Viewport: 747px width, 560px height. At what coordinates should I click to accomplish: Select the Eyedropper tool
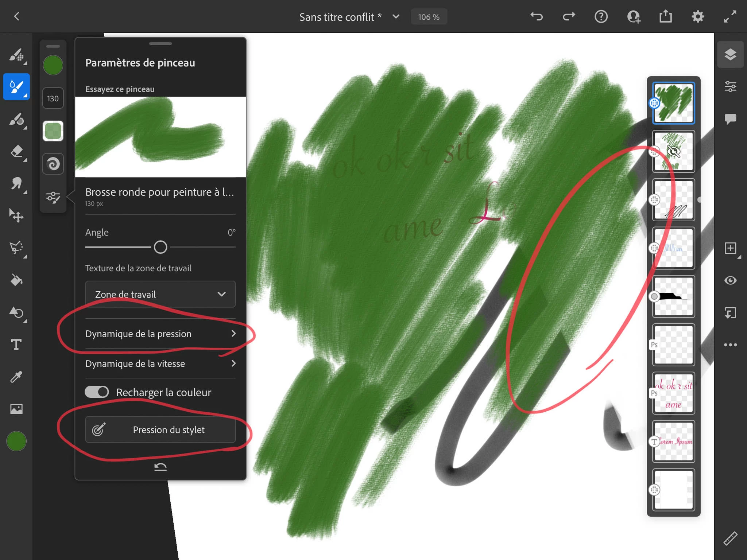(x=16, y=377)
